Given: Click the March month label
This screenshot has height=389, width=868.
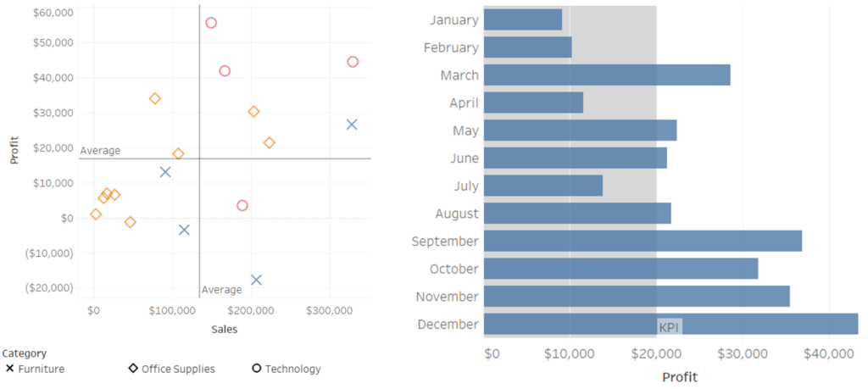Looking at the screenshot, I should click(459, 75).
